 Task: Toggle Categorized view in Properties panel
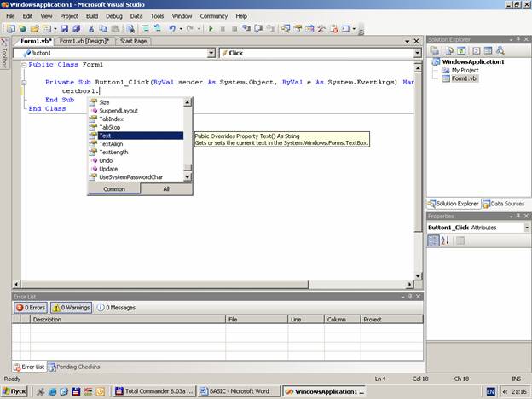coord(433,241)
